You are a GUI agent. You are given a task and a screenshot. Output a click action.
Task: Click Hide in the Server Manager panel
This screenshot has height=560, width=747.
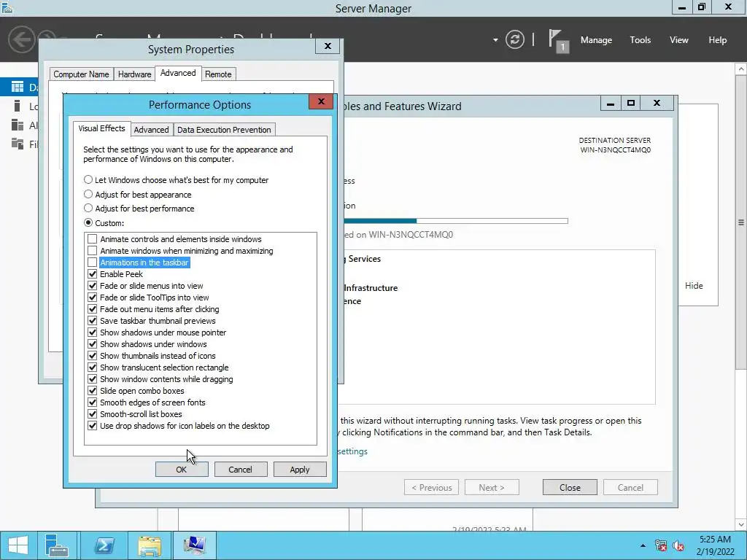tap(694, 286)
